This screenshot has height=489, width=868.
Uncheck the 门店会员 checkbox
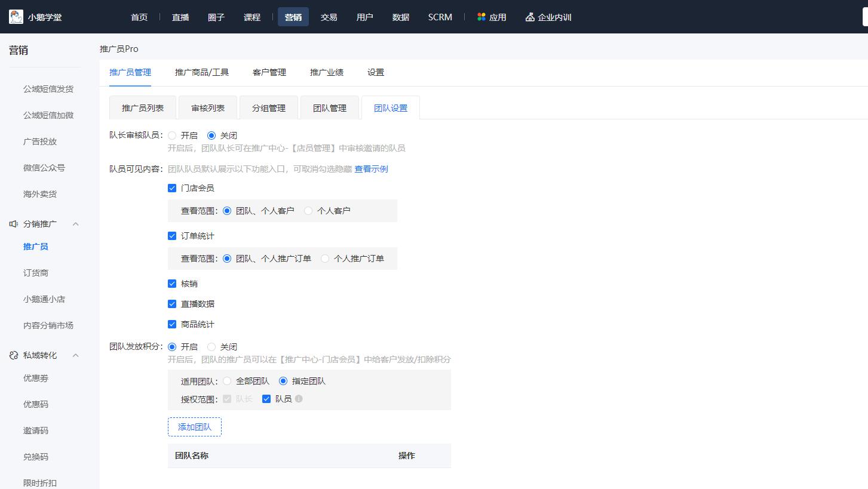172,188
